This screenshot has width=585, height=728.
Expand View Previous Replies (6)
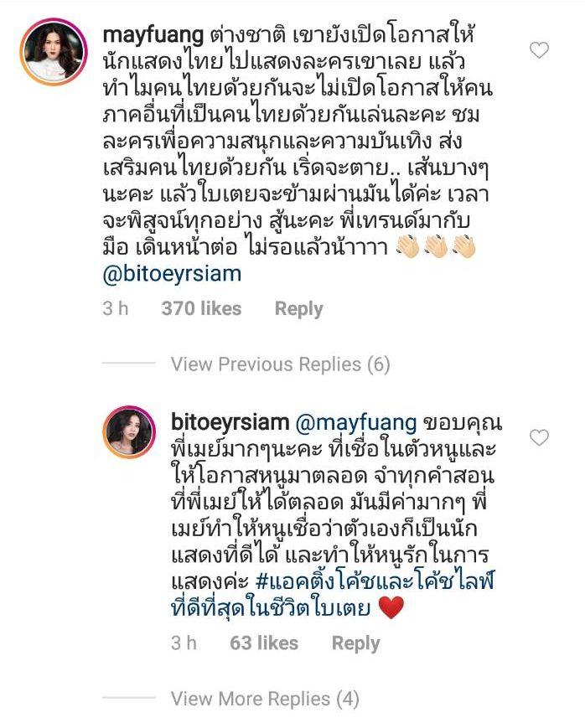(x=280, y=364)
